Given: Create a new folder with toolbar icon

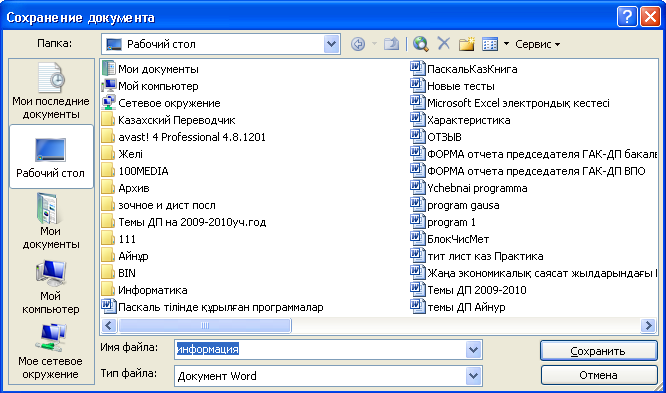Looking at the screenshot, I should pos(466,44).
